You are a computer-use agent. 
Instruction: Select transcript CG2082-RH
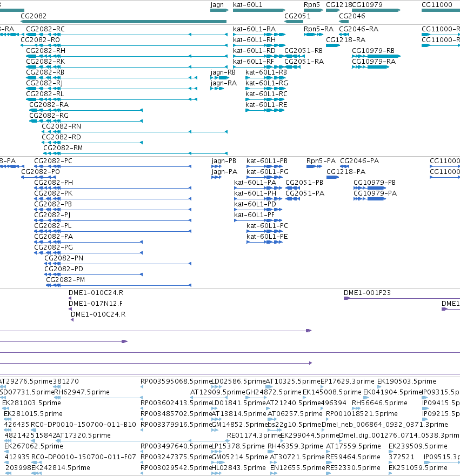pos(45,51)
